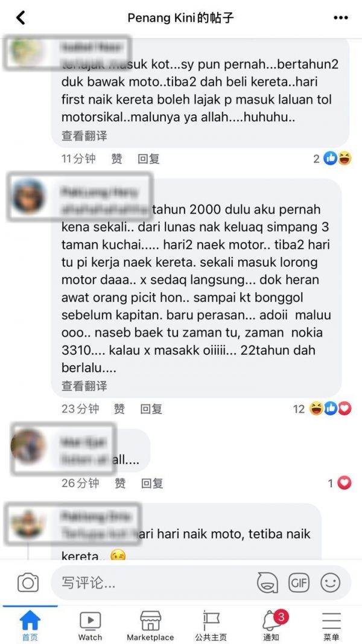This screenshot has height=644, width=362.
Task: Open the GIF picker icon
Action: pos(299,582)
